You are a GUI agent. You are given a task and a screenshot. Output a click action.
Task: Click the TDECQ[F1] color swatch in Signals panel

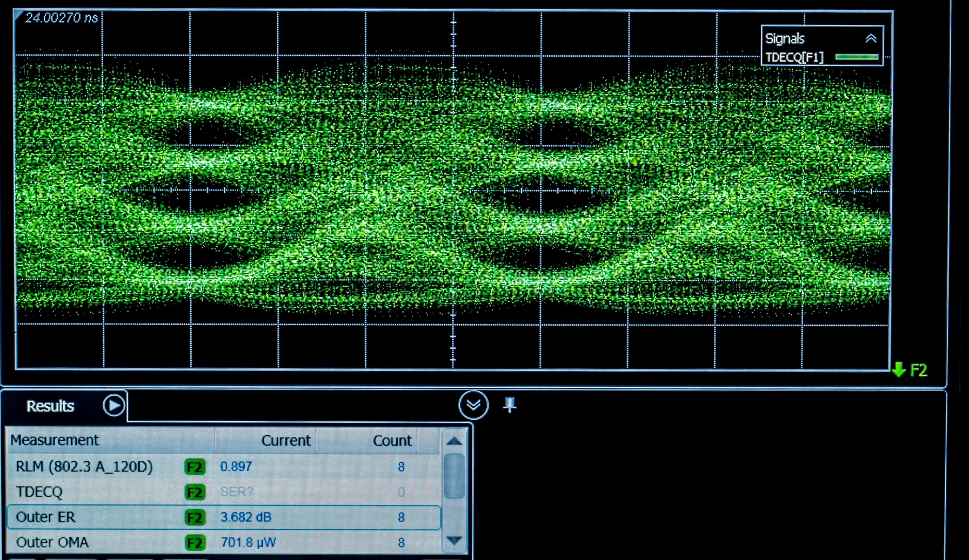point(857,56)
